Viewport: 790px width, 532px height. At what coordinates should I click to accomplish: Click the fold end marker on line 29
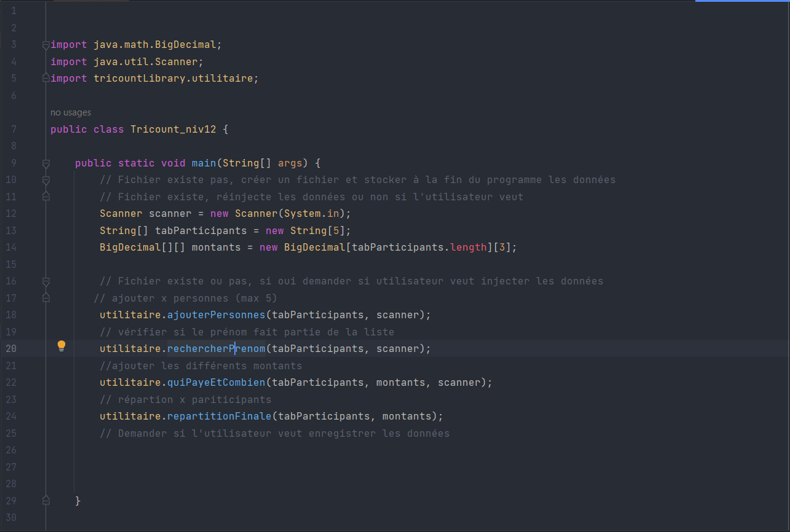[45, 501]
